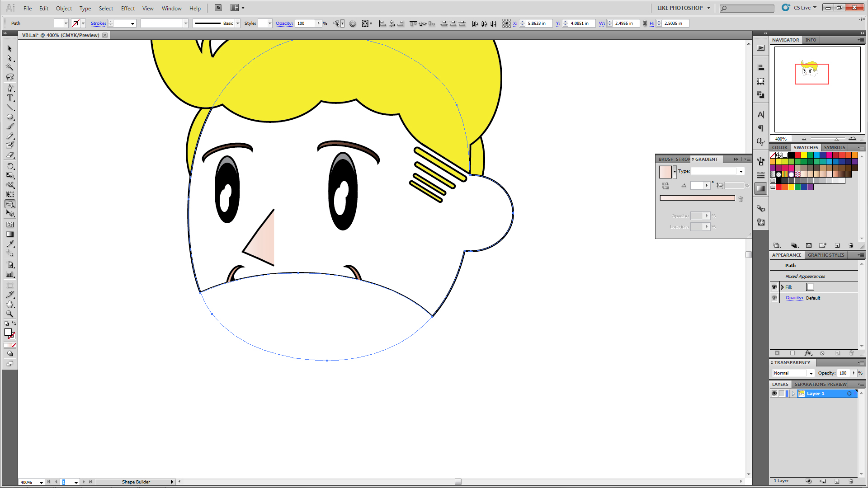Click the Opacity link in control bar

[x=284, y=23]
